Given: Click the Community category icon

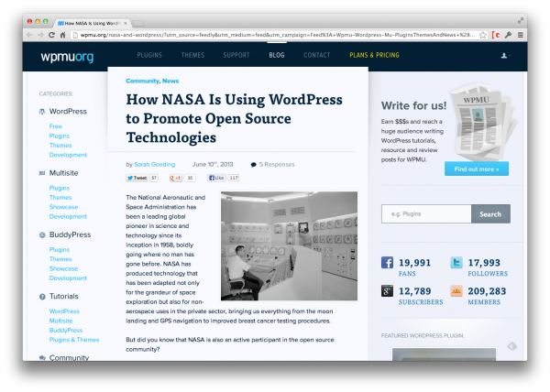Looking at the screenshot, I should pos(42,358).
